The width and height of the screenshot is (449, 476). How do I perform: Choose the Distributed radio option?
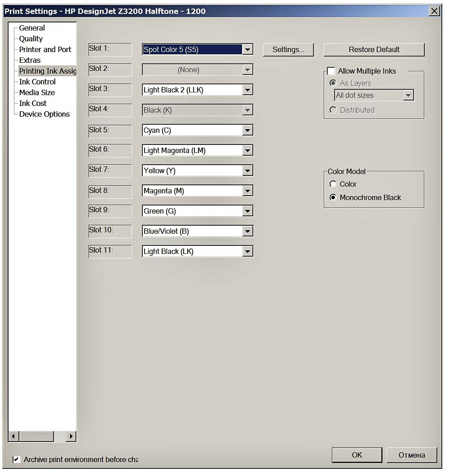click(x=333, y=110)
